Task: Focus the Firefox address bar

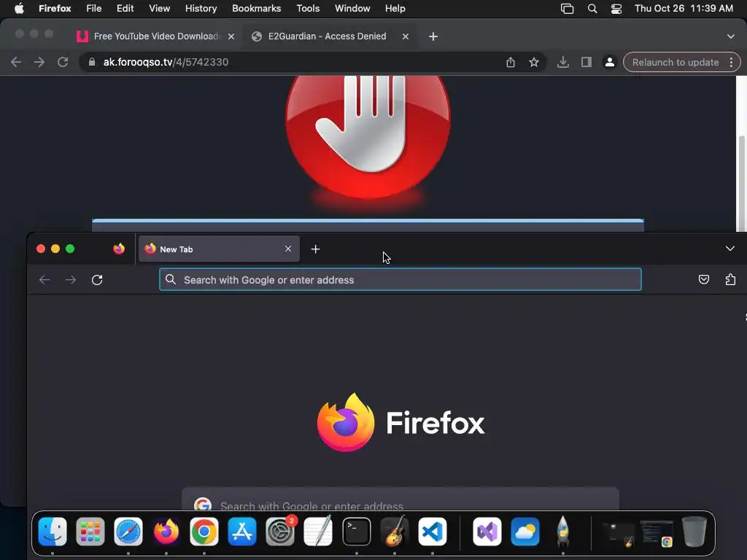Action: [400, 279]
